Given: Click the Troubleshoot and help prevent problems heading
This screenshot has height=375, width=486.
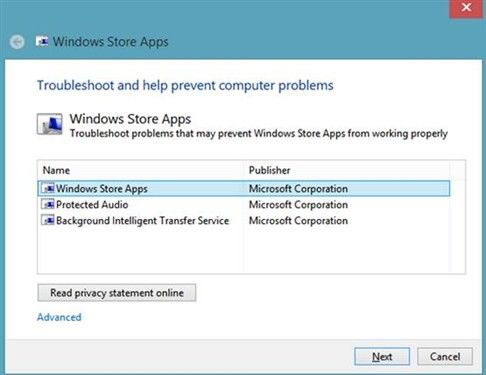Looking at the screenshot, I should coord(185,86).
